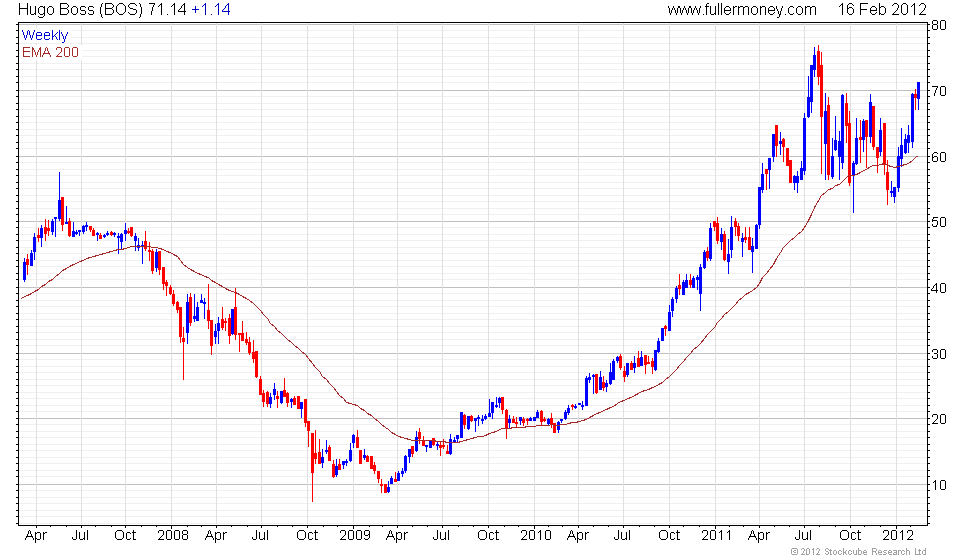Image resolution: width=980 pixels, height=560 pixels.
Task: Click the 2012 year label on time axis
Action: [898, 536]
